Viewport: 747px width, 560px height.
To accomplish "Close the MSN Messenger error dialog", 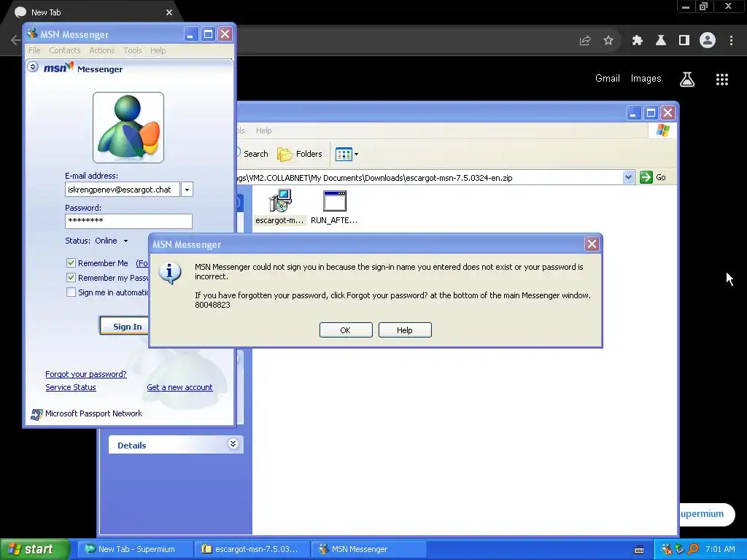I will click(x=592, y=244).
